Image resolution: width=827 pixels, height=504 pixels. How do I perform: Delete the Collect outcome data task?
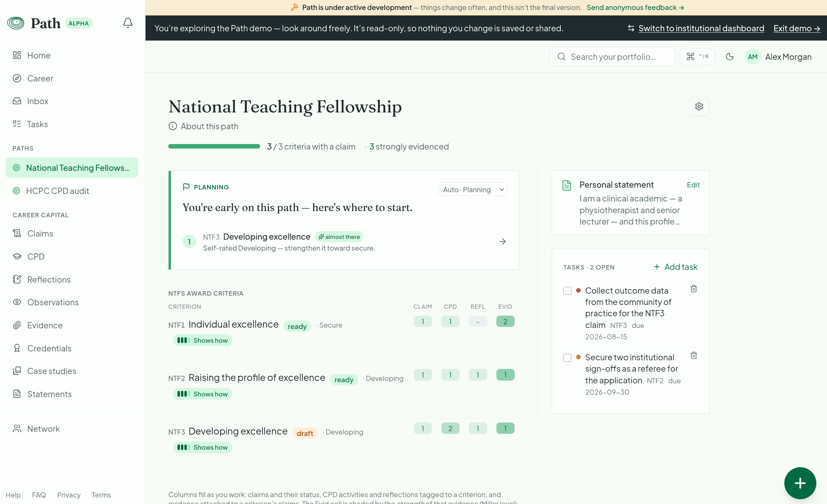pyautogui.click(x=694, y=289)
